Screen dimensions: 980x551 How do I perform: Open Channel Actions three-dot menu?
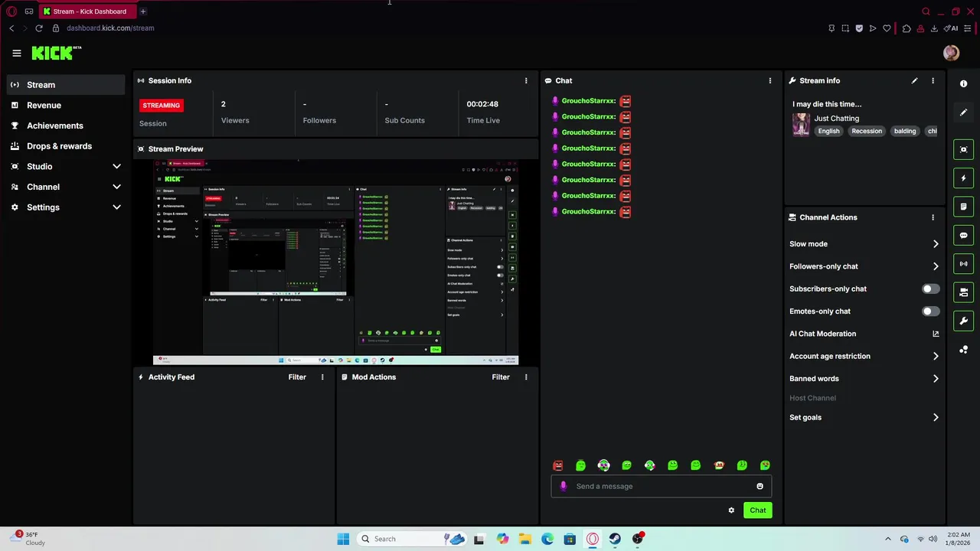coord(933,217)
